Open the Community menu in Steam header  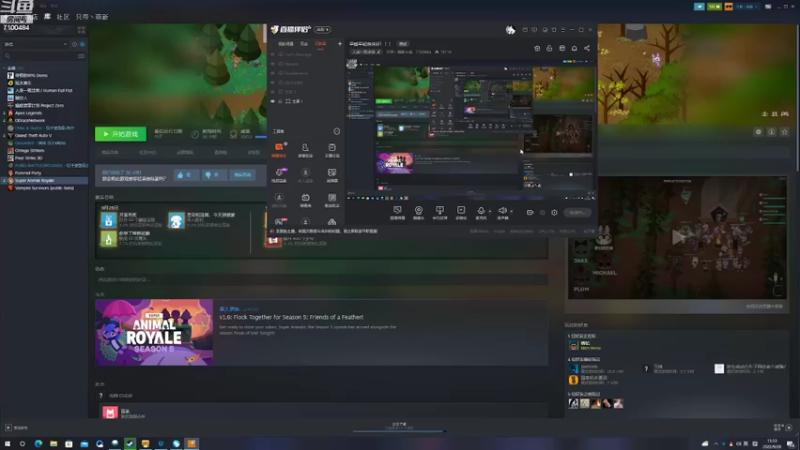point(63,17)
